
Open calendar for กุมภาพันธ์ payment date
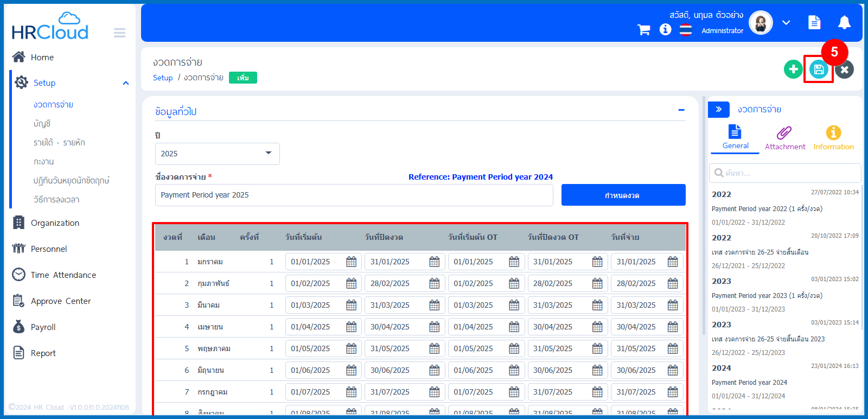coord(673,283)
